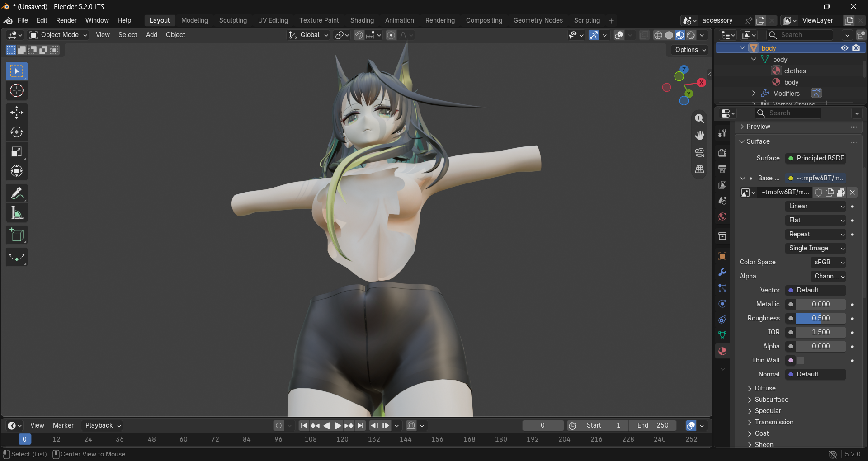Open the Modifiers properties tab
The height and width of the screenshot is (461, 868).
pyautogui.click(x=722, y=272)
